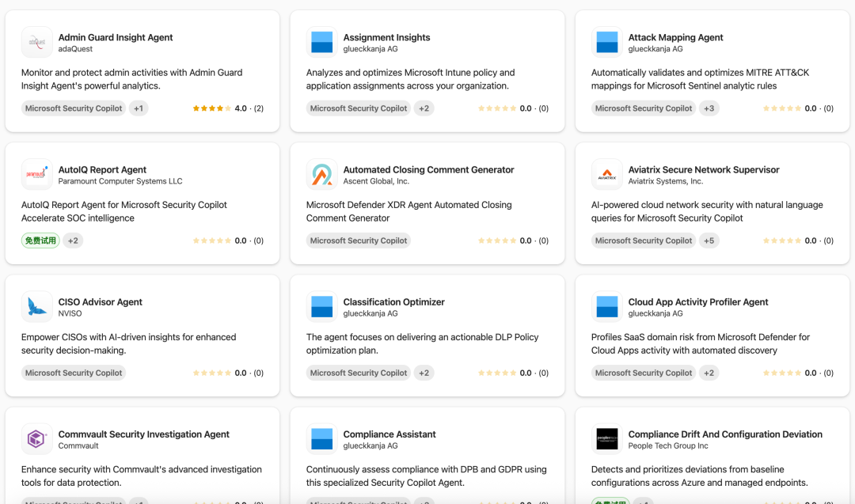Expand the +5 tags on Aviatrix Secure Network Supervisor

coord(709,241)
